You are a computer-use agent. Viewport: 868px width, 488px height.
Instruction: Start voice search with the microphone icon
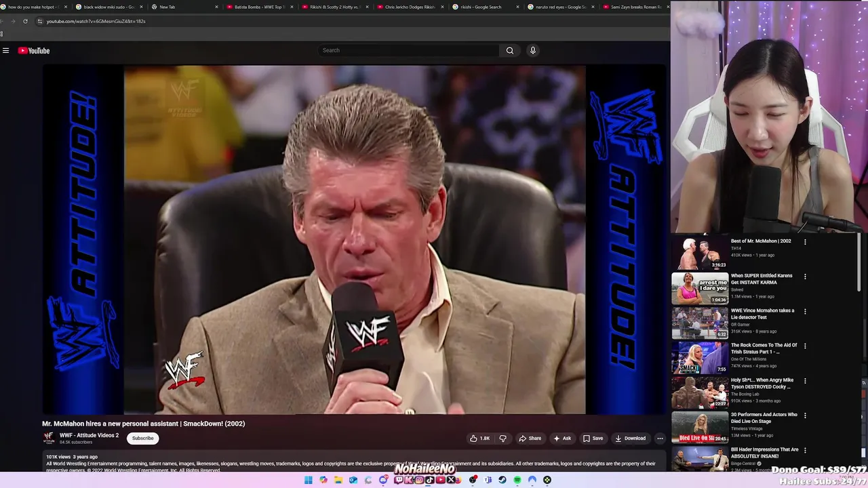[x=533, y=50]
